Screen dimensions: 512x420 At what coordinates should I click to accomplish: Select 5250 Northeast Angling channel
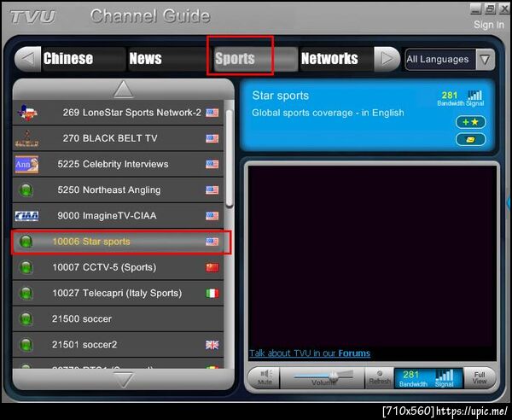coord(118,190)
